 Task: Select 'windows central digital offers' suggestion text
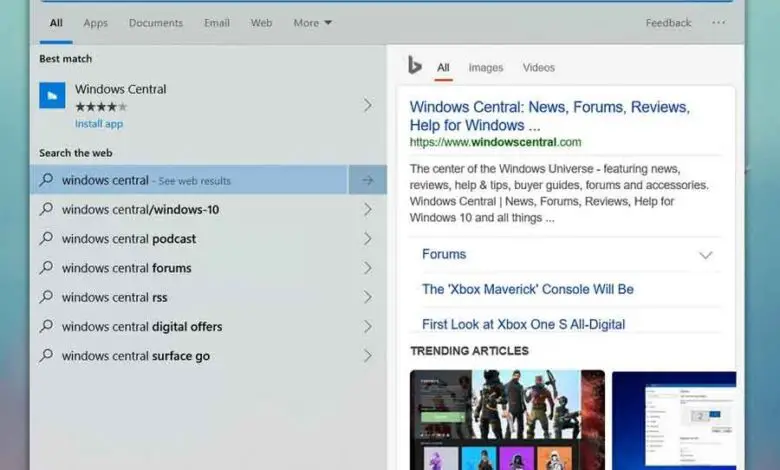(x=142, y=327)
